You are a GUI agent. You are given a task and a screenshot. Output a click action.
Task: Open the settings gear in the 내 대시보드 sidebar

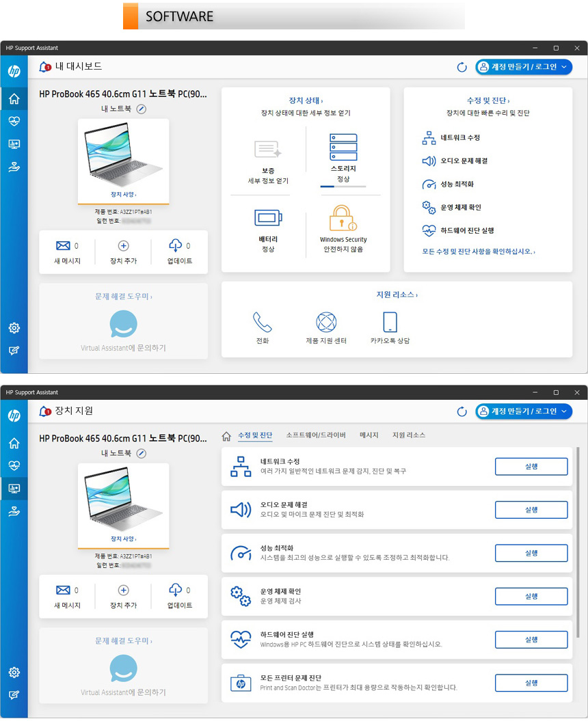pyautogui.click(x=14, y=328)
